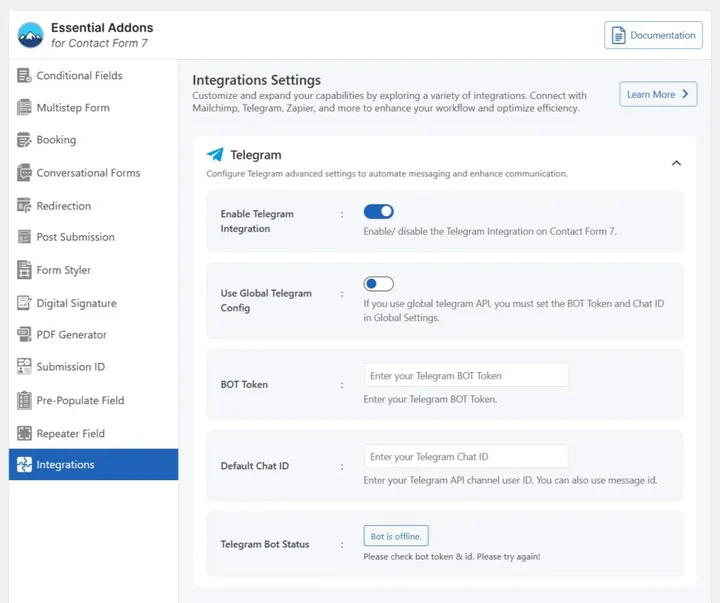The width and height of the screenshot is (720, 603).
Task: Click the Telegram Bot Status label
Action: click(x=264, y=544)
